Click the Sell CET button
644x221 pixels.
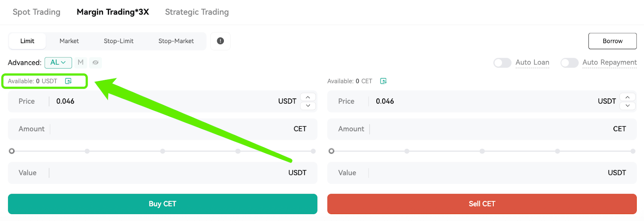[x=482, y=204]
